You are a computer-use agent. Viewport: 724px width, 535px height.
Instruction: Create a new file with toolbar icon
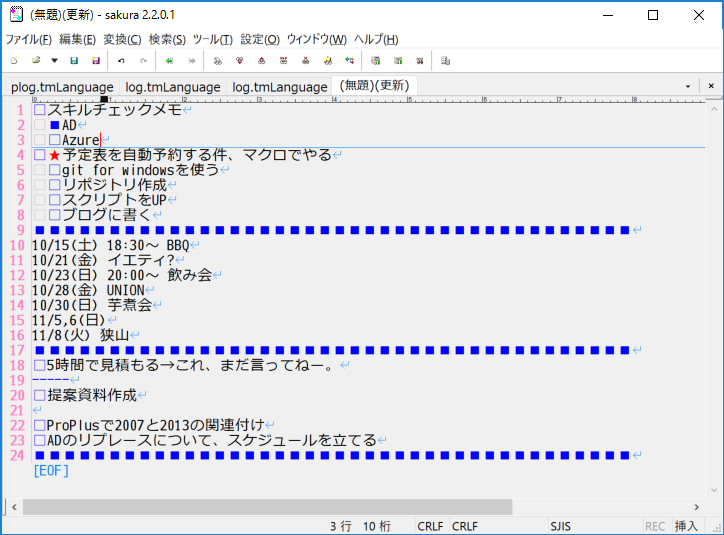pyautogui.click(x=14, y=60)
